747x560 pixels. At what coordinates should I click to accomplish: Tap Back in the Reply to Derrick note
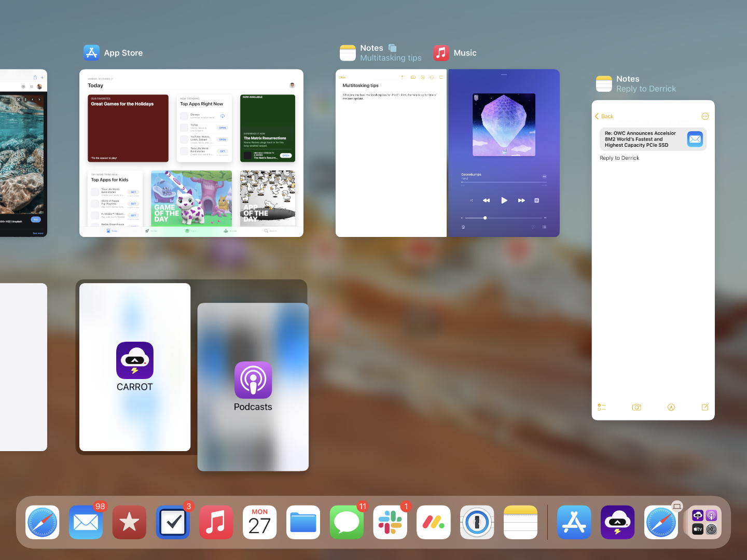tap(604, 116)
